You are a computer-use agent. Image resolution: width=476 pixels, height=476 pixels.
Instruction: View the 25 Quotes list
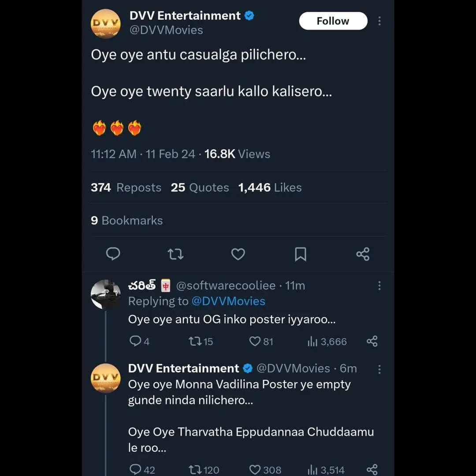(200, 188)
